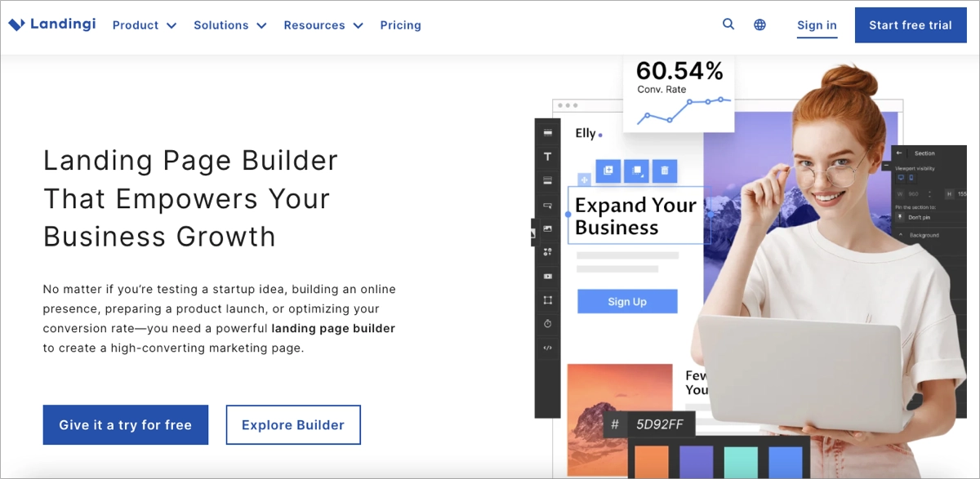Open the custom code (</>) tool
The image size is (980, 479).
click(x=547, y=348)
